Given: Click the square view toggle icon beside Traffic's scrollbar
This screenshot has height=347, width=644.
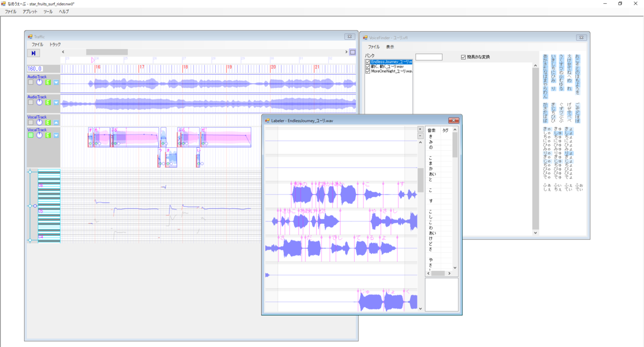Looking at the screenshot, I should click(353, 52).
